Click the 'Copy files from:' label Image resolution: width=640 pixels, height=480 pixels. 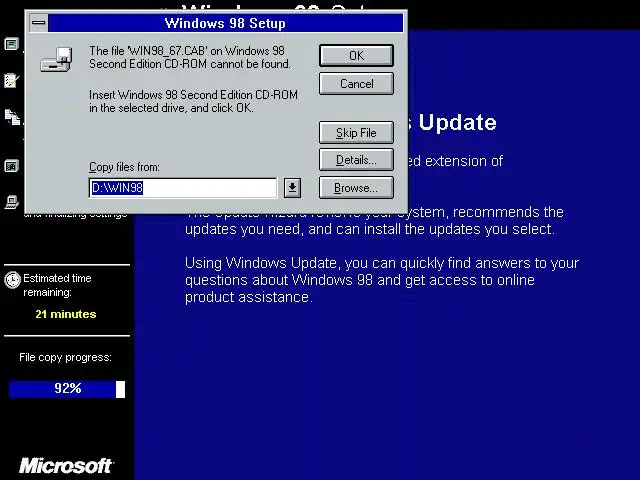point(124,167)
